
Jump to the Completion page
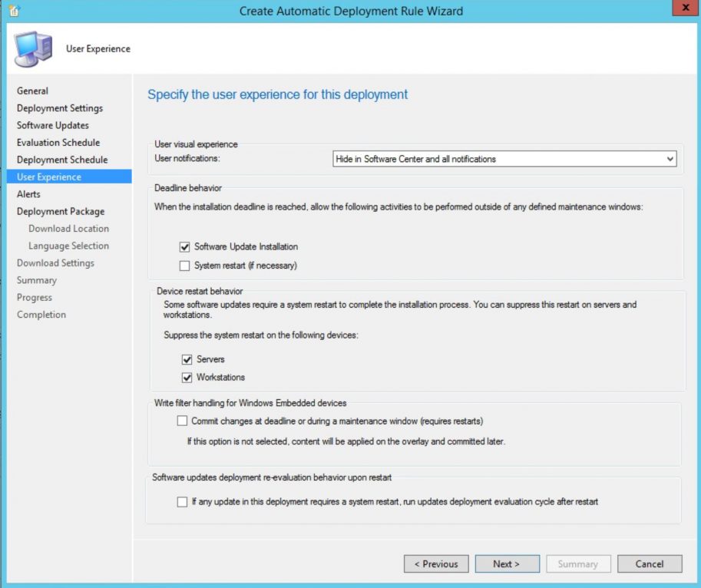tap(41, 314)
